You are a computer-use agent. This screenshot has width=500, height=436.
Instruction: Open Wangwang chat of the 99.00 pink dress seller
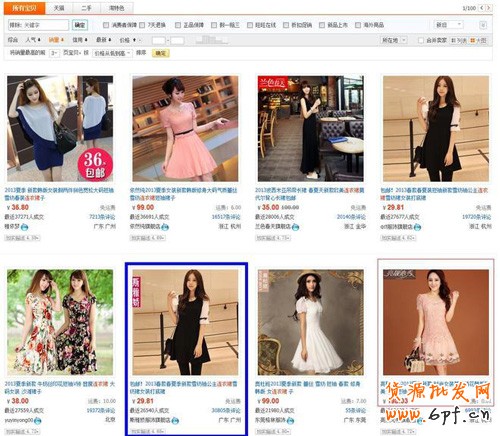(x=165, y=227)
